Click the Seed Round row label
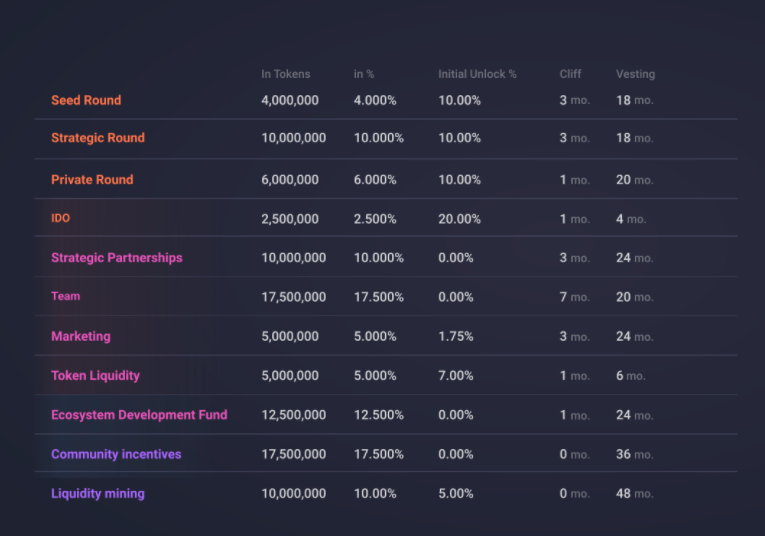 coord(86,100)
